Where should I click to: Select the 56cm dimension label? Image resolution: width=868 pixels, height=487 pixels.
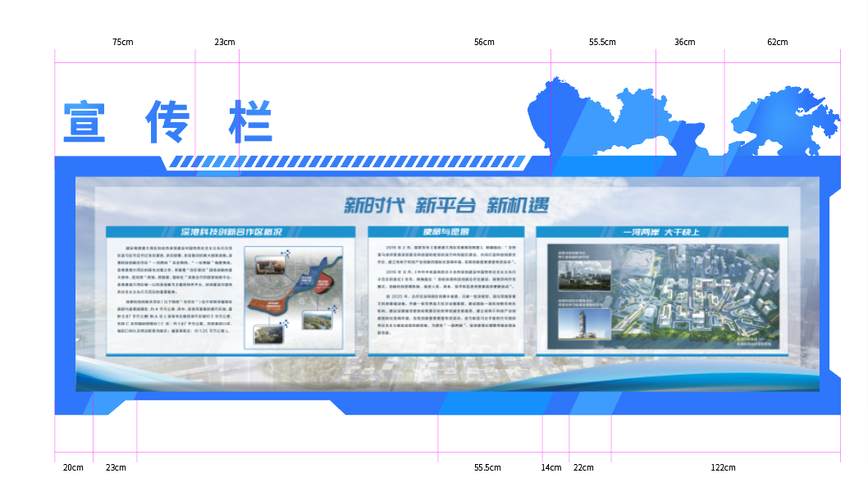click(484, 42)
